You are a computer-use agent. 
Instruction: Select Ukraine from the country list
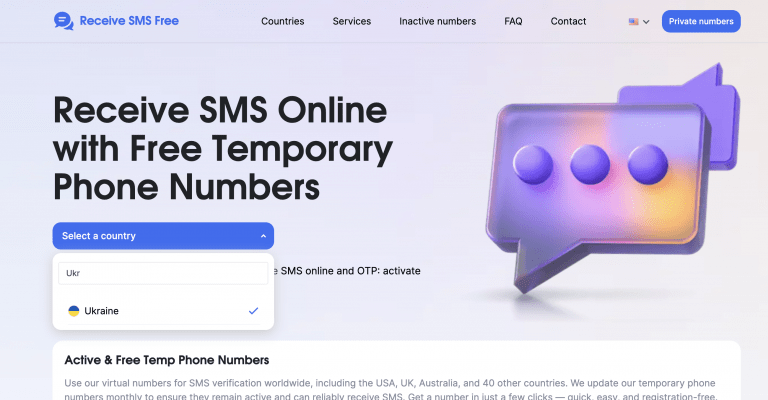163,311
